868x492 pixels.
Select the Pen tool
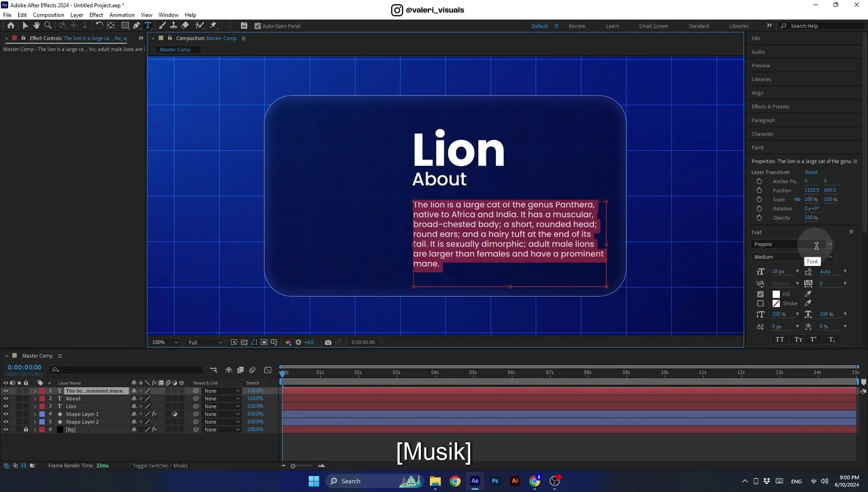(137, 26)
